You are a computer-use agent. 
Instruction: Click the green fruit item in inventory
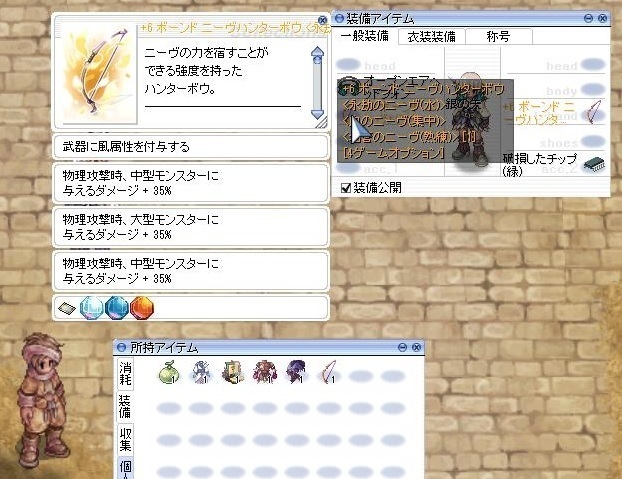click(x=169, y=371)
